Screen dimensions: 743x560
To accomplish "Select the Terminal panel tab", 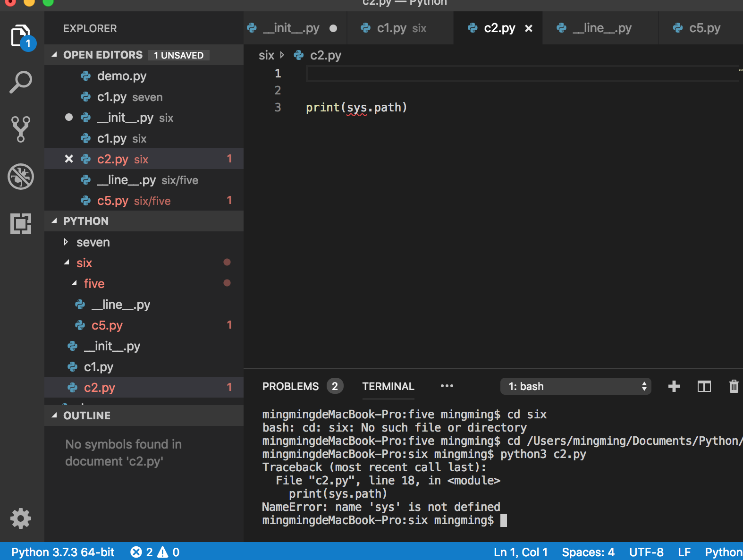I will (388, 386).
